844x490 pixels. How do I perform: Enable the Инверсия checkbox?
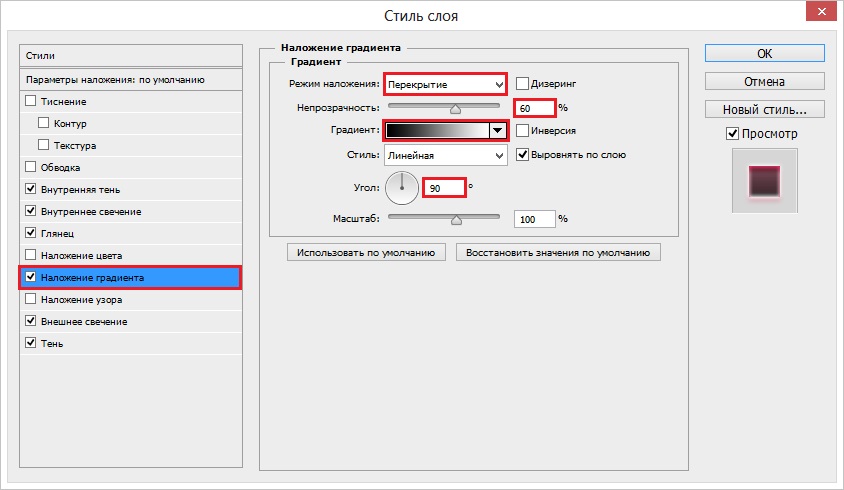(522, 130)
